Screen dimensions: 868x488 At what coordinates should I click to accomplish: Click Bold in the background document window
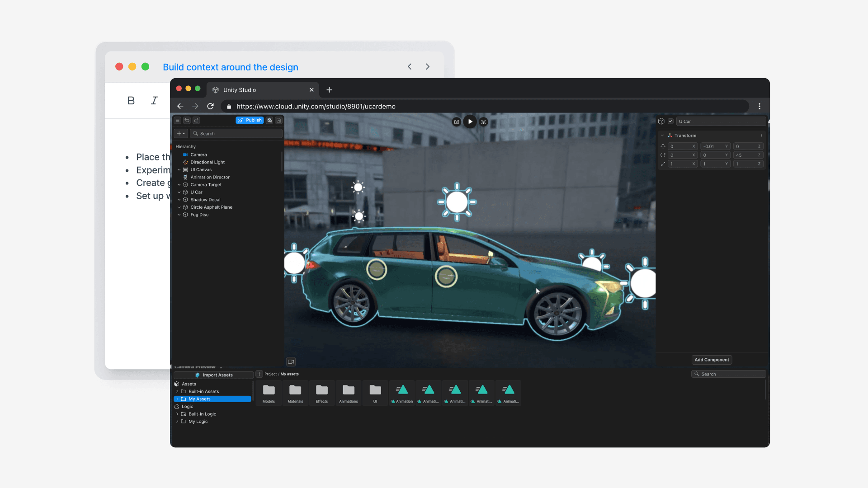(131, 100)
